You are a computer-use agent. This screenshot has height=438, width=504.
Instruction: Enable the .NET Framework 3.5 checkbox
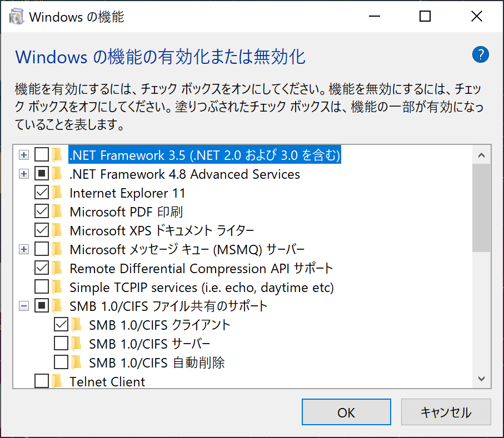42,155
